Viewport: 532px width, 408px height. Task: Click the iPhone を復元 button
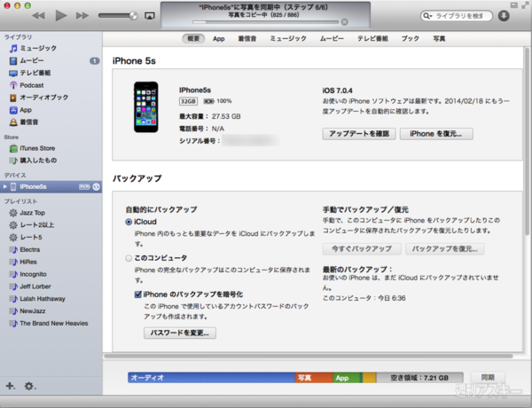click(x=436, y=134)
